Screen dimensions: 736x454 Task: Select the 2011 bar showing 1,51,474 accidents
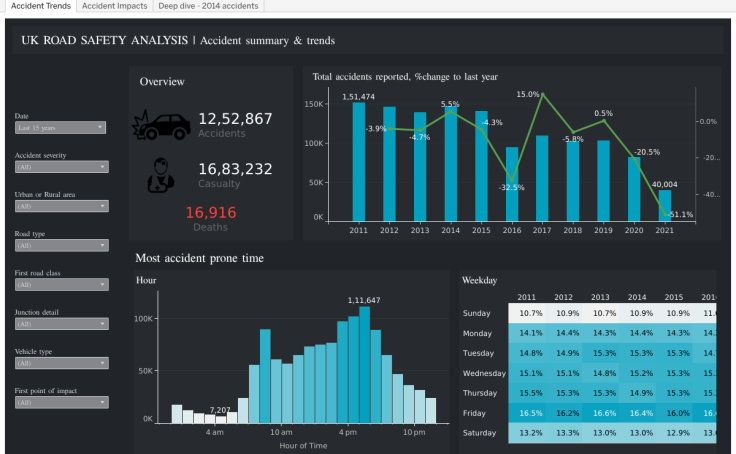tap(359, 162)
